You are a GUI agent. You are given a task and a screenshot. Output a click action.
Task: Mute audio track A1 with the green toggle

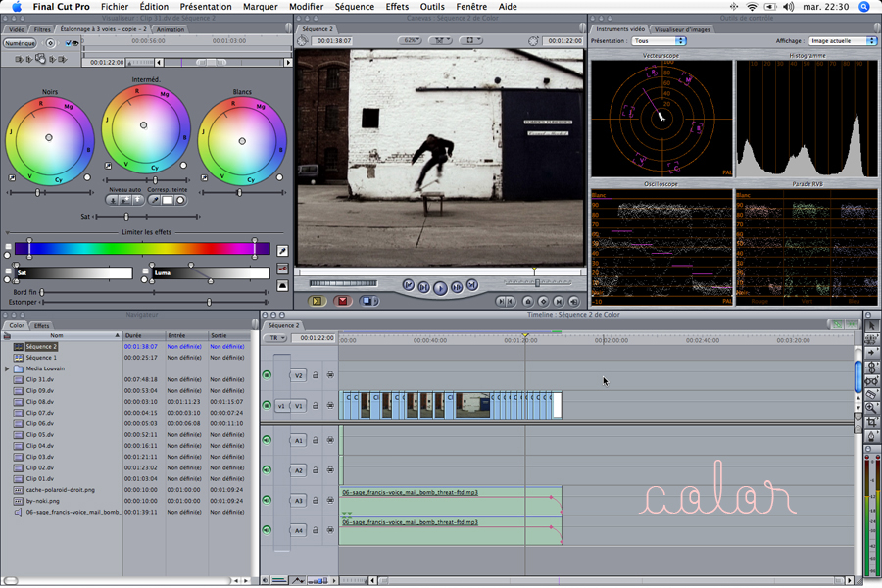click(x=267, y=440)
